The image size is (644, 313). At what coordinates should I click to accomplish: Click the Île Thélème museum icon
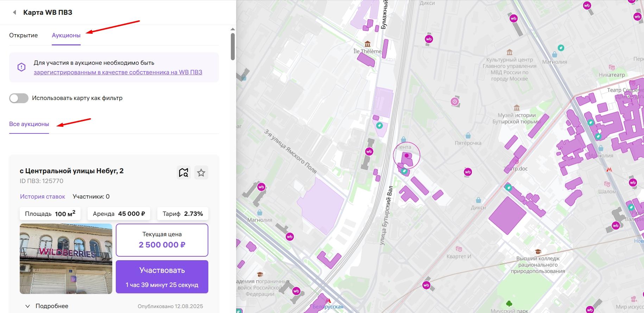click(x=368, y=44)
